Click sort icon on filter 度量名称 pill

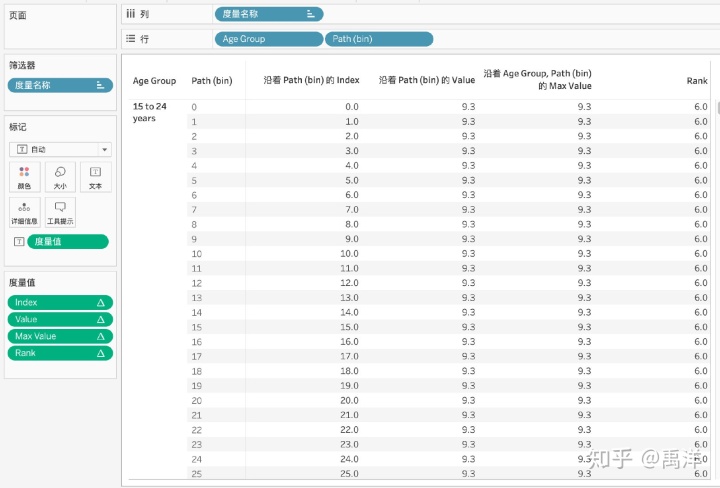100,86
